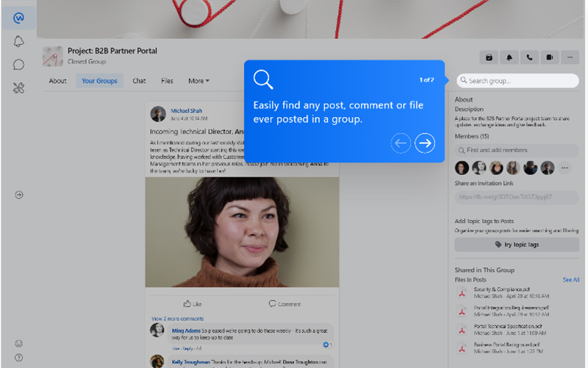Click the B2B Partner Portal group avatar

tap(52, 57)
